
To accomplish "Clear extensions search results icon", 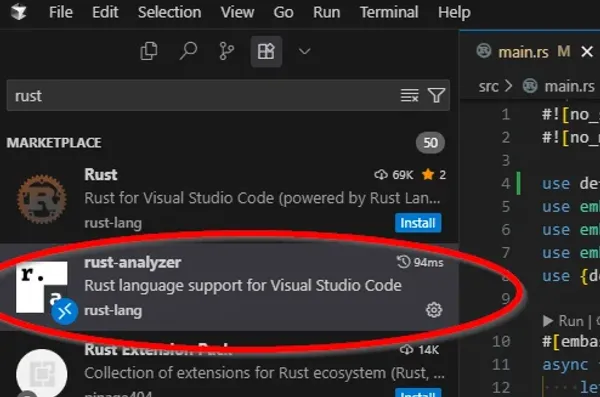I will tap(409, 95).
